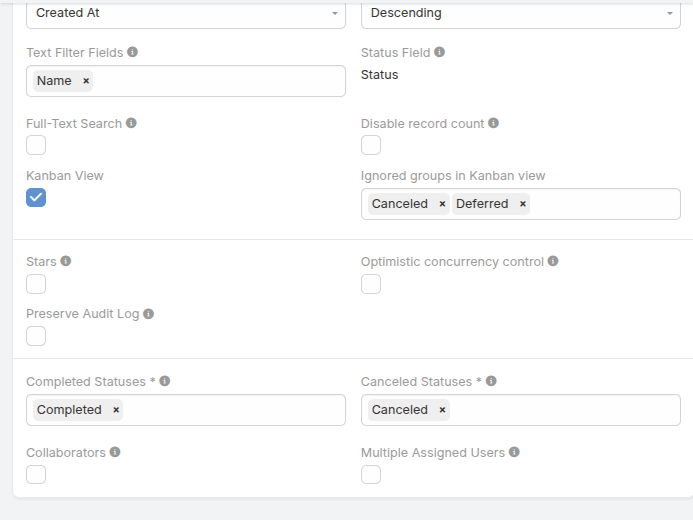Tick the Preserve Audit Log checkbox
The width and height of the screenshot is (693, 520).
click(x=36, y=336)
